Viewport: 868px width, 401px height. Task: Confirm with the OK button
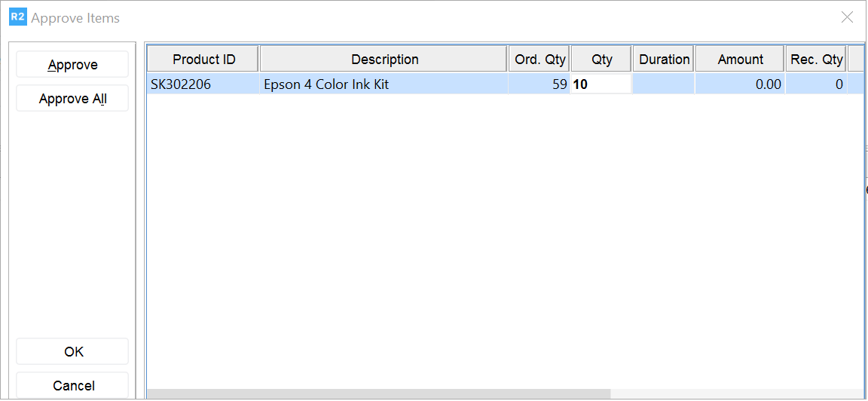[73, 352]
